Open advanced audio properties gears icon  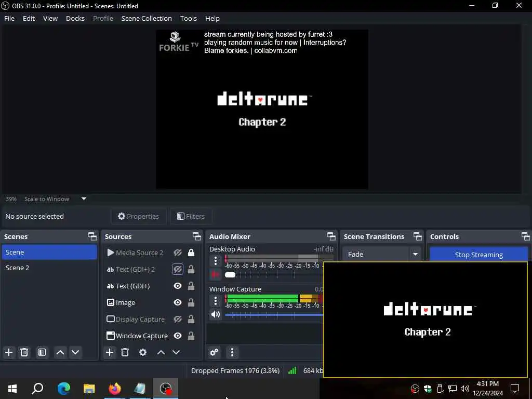coord(214,352)
